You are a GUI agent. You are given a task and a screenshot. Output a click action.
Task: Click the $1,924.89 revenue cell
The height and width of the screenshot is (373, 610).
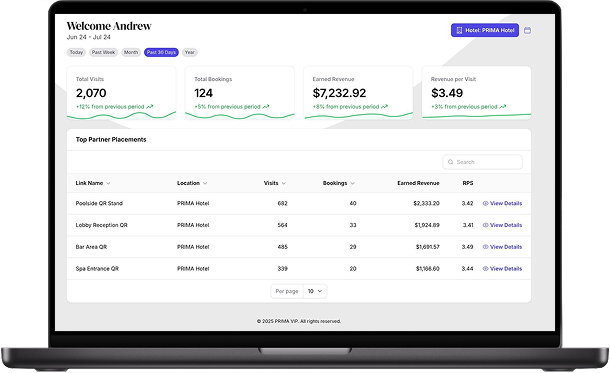[427, 225]
